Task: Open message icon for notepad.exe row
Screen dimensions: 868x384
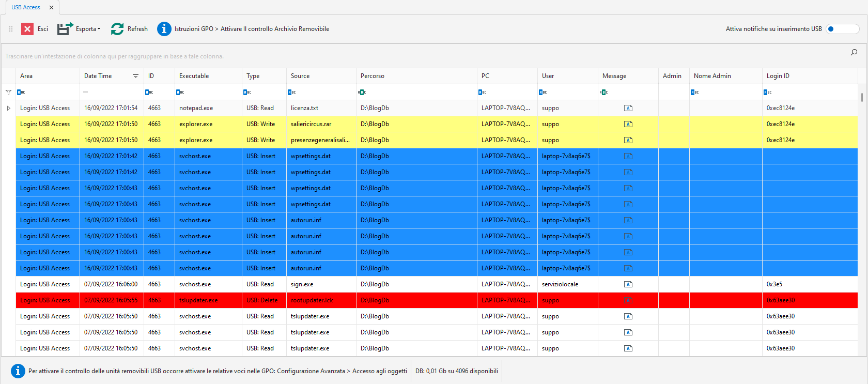Action: click(628, 108)
